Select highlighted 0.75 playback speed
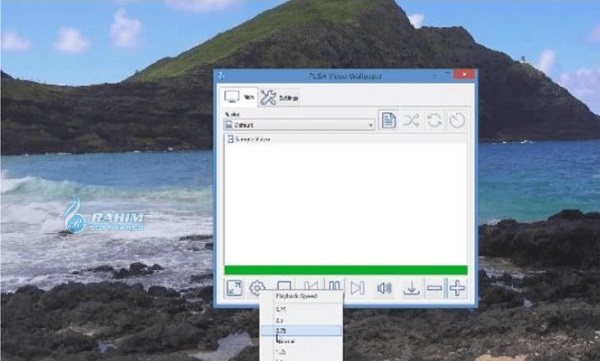This screenshot has height=361, width=600. click(x=301, y=331)
